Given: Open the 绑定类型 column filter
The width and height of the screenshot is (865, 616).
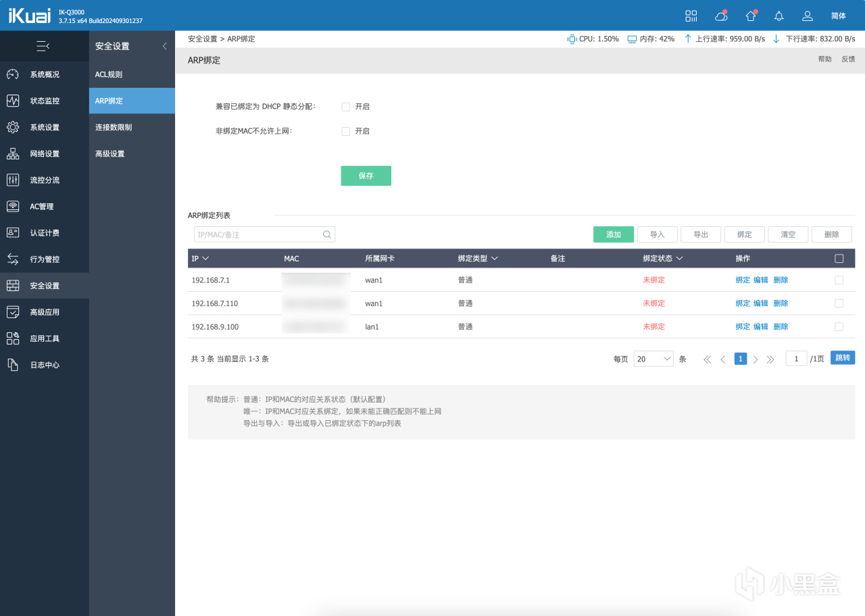Looking at the screenshot, I should pos(495,259).
